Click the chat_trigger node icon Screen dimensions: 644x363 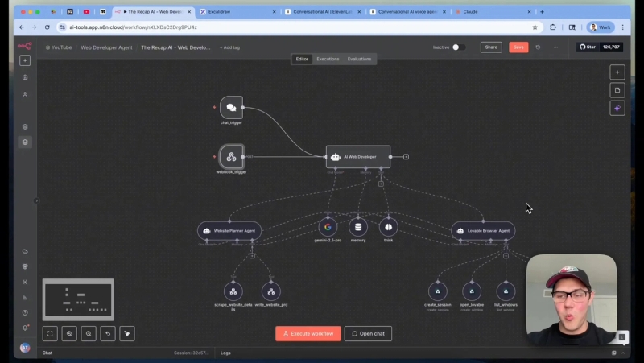pyautogui.click(x=231, y=108)
